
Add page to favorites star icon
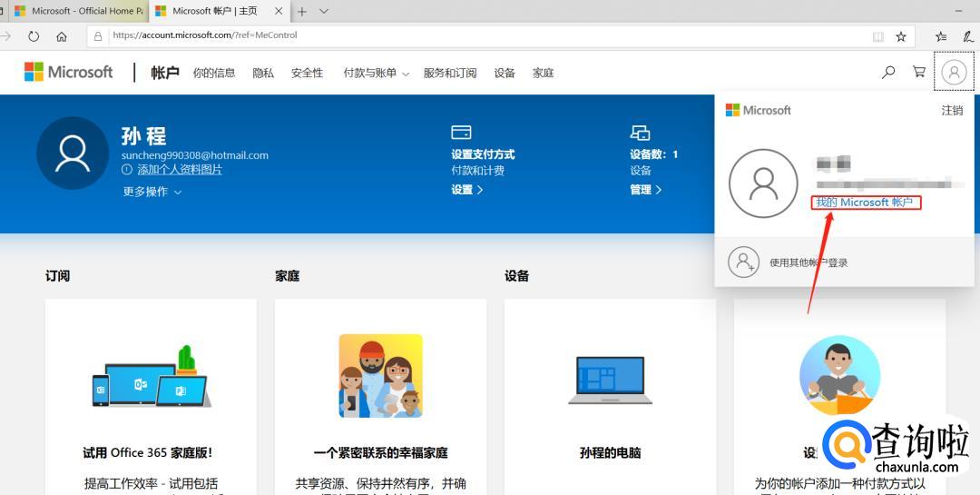coord(901,36)
